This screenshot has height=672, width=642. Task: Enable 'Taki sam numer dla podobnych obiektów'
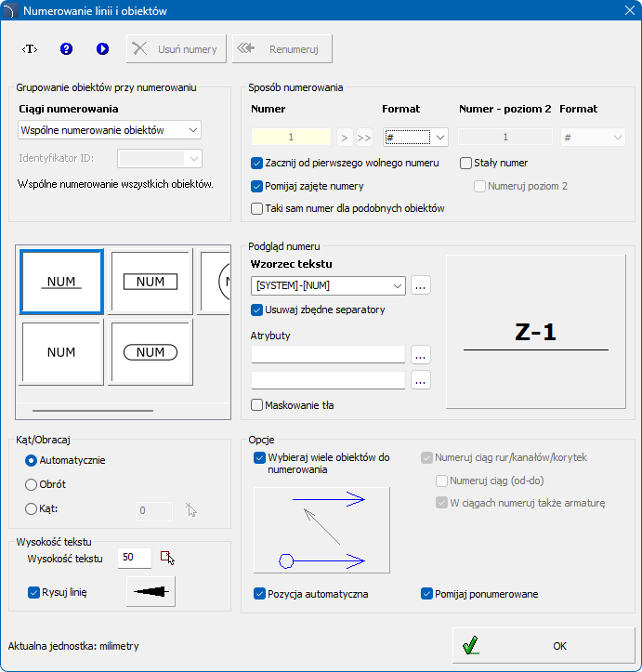pyautogui.click(x=257, y=209)
